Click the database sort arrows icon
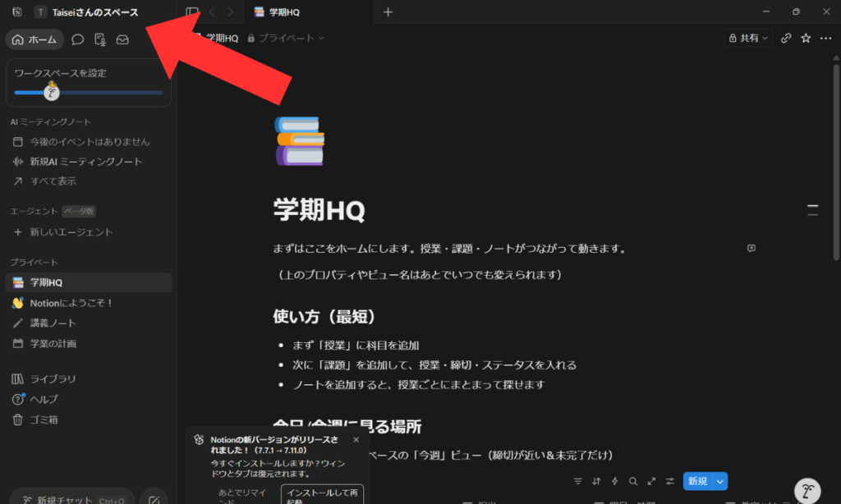 596,481
